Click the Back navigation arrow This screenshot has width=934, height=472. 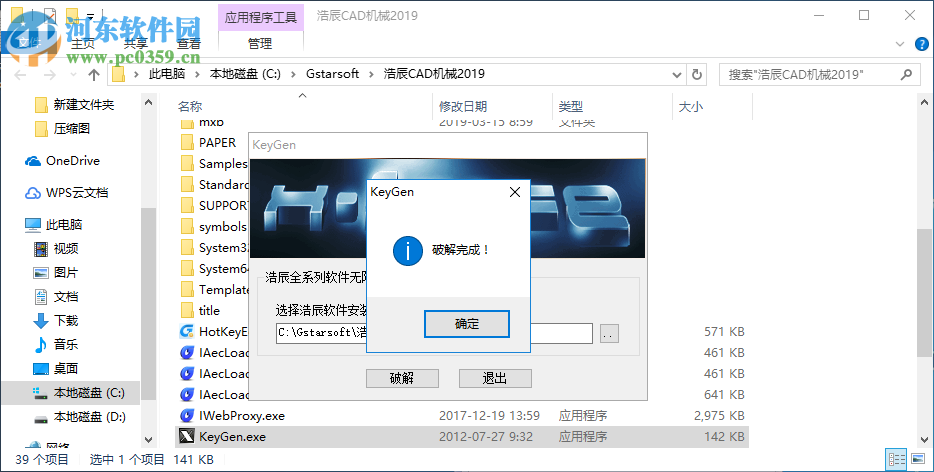(x=20, y=74)
